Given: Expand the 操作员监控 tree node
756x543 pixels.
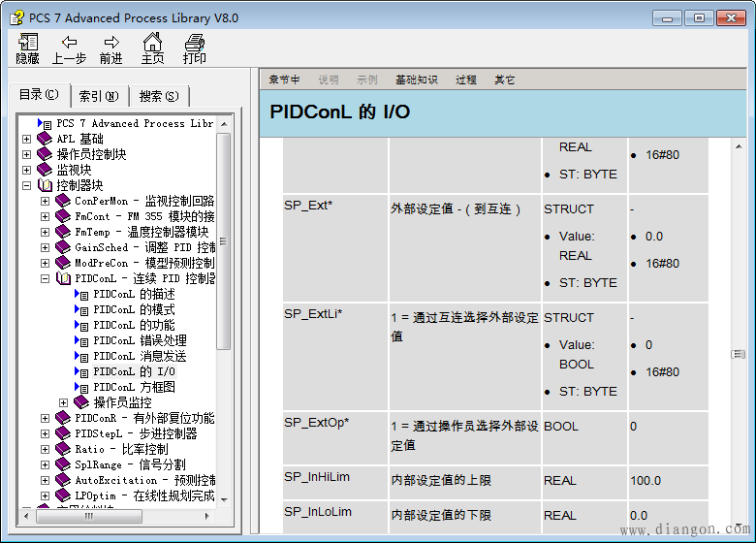Looking at the screenshot, I should pyautogui.click(x=63, y=402).
